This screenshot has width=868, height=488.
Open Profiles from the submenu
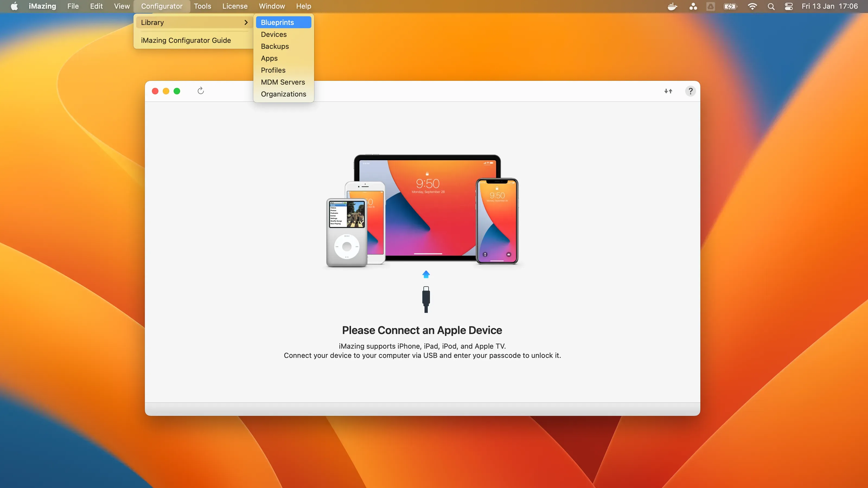273,70
